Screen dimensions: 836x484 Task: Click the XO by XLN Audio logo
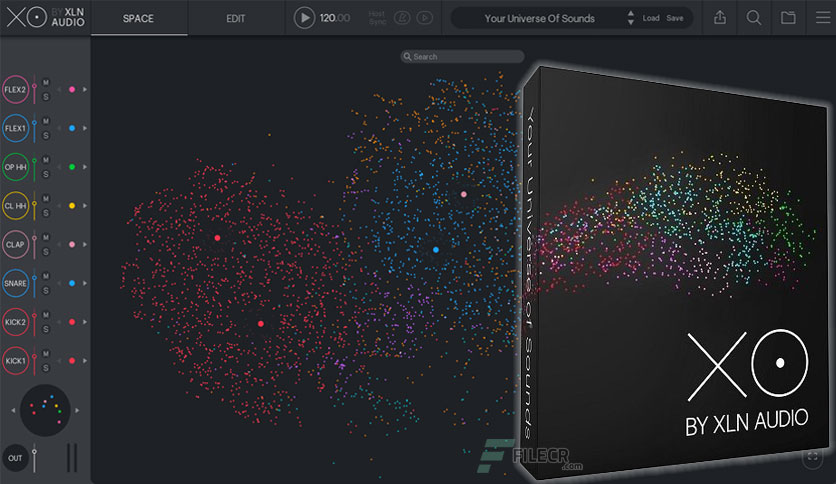(x=45, y=18)
